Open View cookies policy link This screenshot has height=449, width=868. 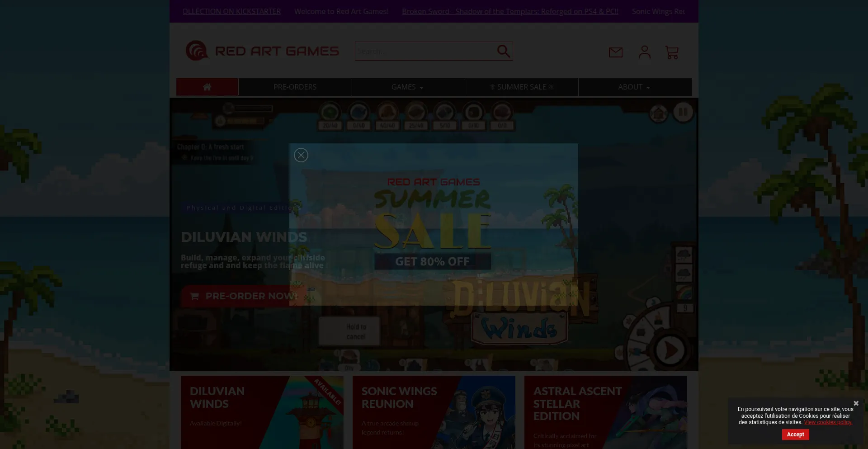point(828,422)
